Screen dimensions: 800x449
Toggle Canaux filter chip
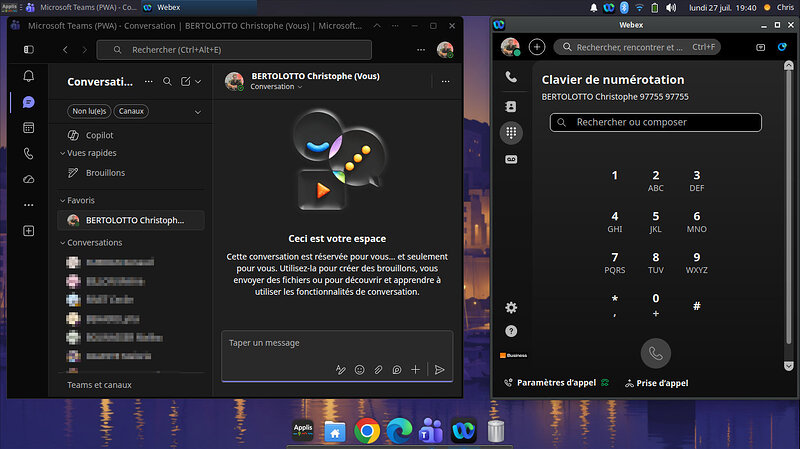131,111
